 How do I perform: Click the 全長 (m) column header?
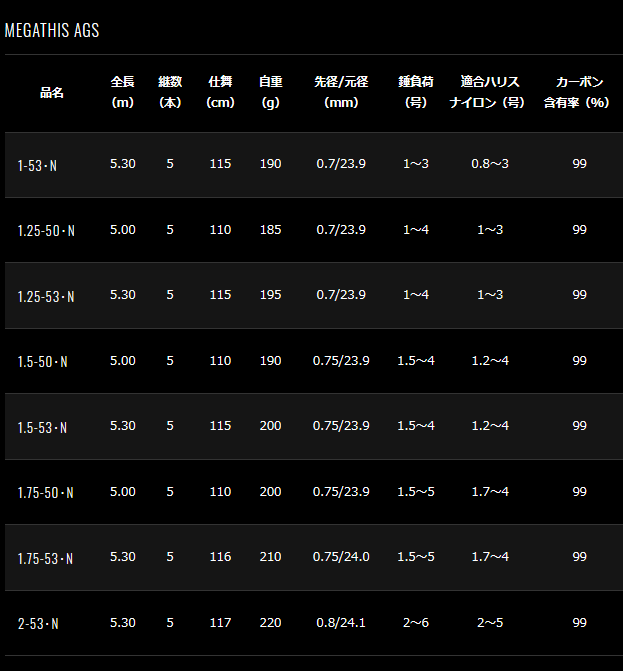123,92
